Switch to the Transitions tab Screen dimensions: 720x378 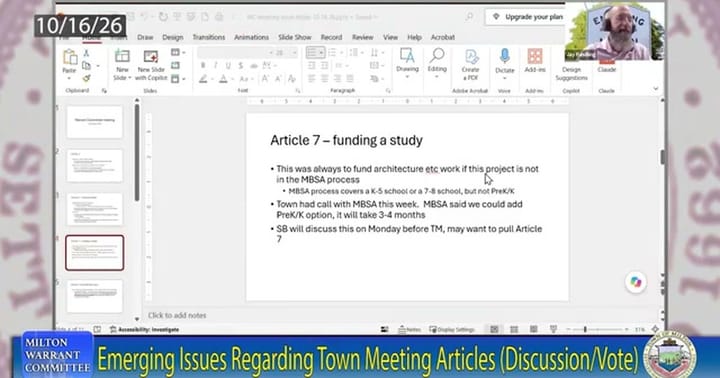coord(209,37)
